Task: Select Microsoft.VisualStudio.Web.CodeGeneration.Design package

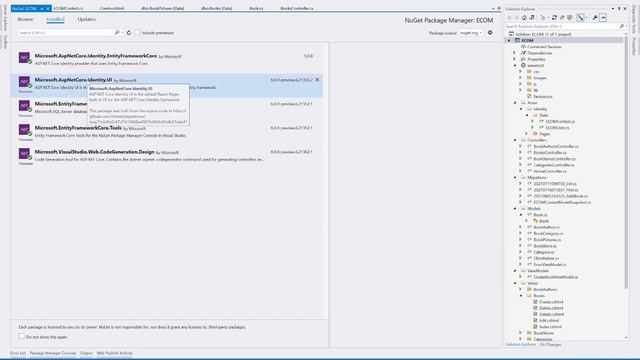Action: tap(167, 156)
